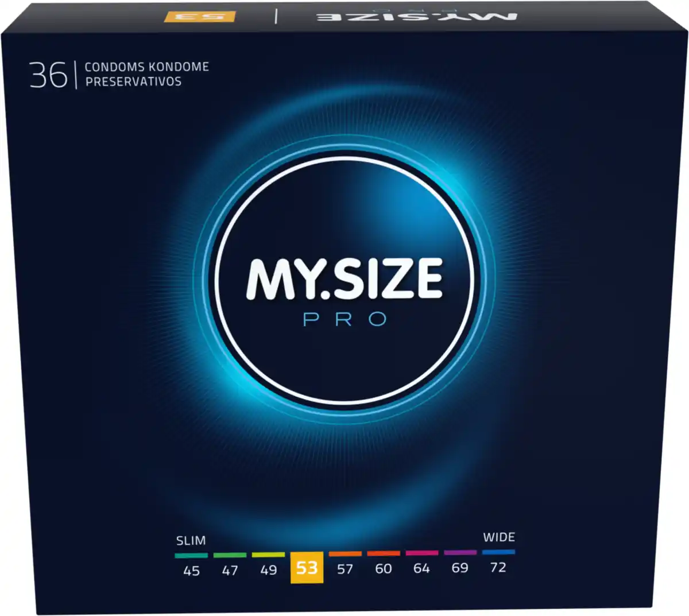The height and width of the screenshot is (616, 689).
Task: Select size 60 number
Action: [x=383, y=569]
